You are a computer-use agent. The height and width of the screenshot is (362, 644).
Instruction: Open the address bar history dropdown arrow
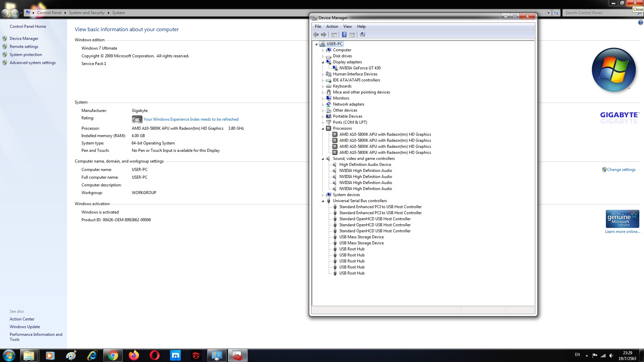(x=548, y=13)
